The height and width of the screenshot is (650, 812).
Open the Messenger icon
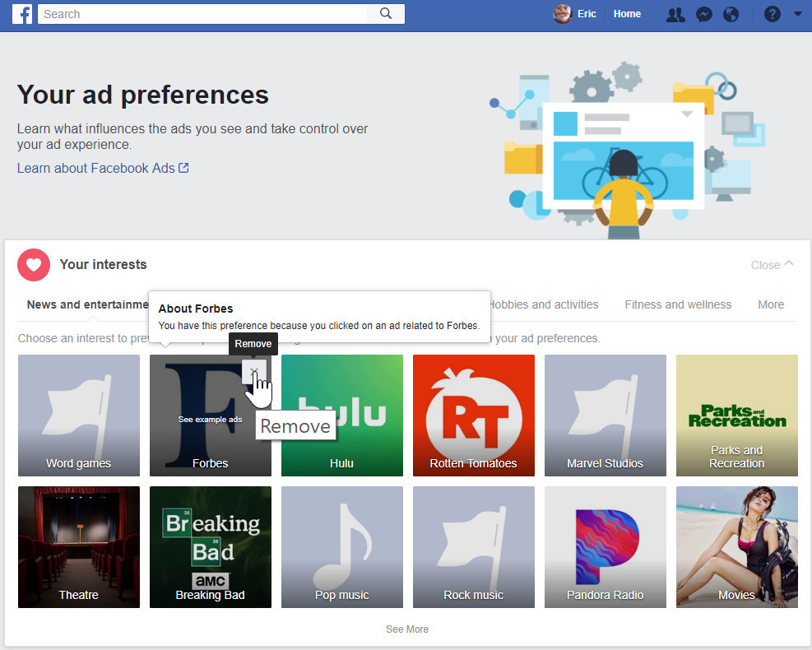[x=704, y=14]
